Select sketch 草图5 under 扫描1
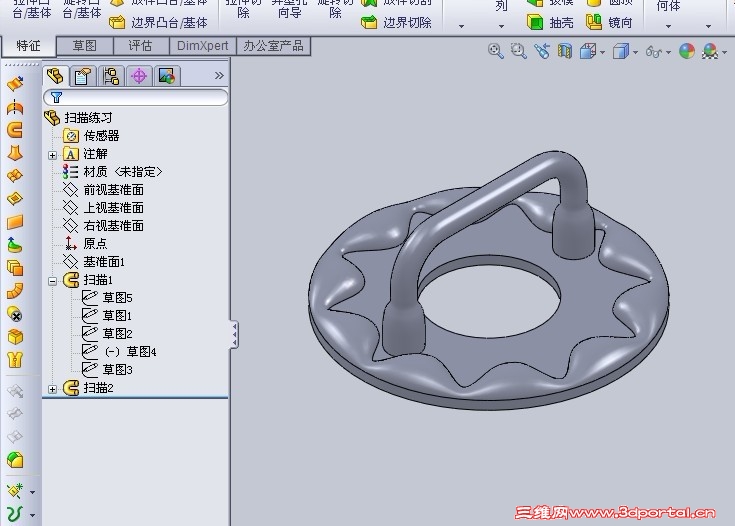The height and width of the screenshot is (526, 735). point(107,298)
